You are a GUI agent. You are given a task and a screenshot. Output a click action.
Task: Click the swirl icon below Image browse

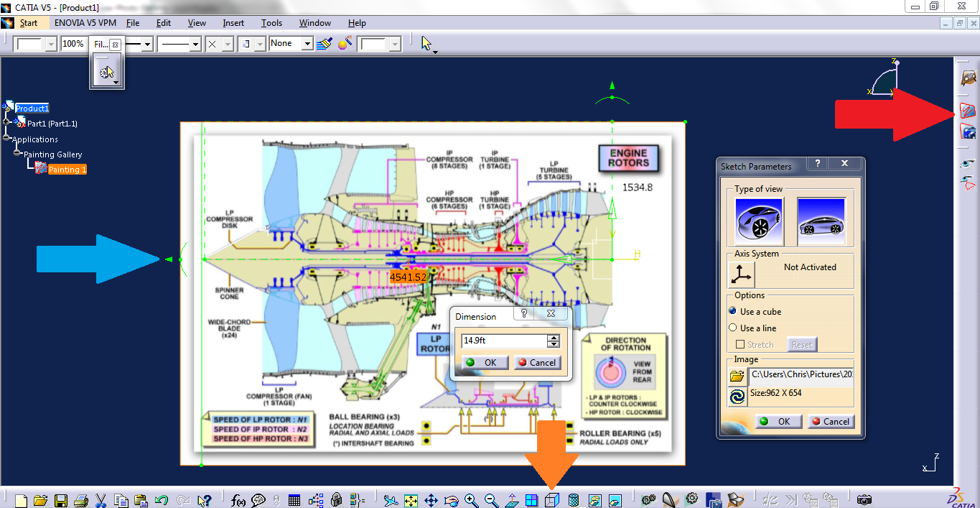[737, 396]
